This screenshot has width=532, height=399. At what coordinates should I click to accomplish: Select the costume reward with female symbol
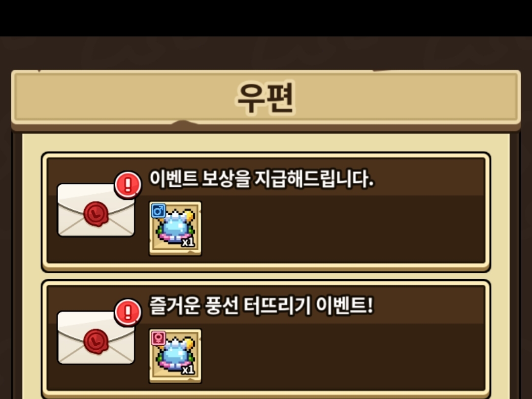click(x=175, y=356)
